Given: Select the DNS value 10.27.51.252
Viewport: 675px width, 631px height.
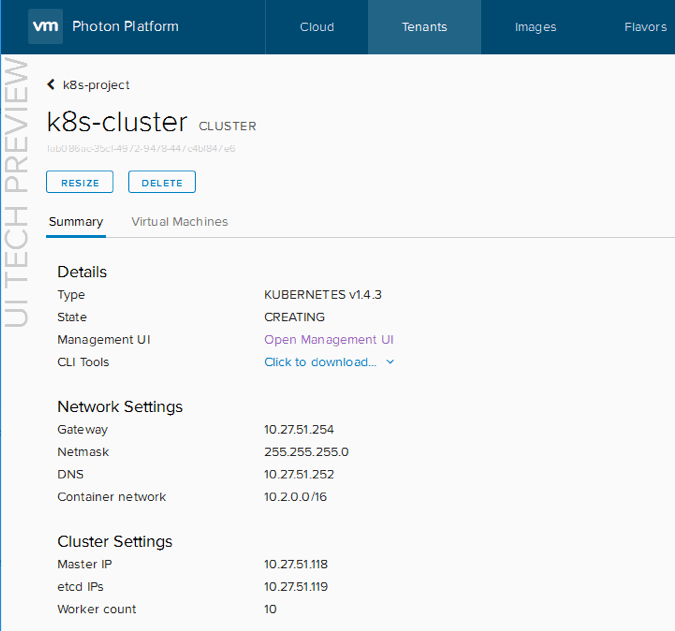Looking at the screenshot, I should pos(299,474).
